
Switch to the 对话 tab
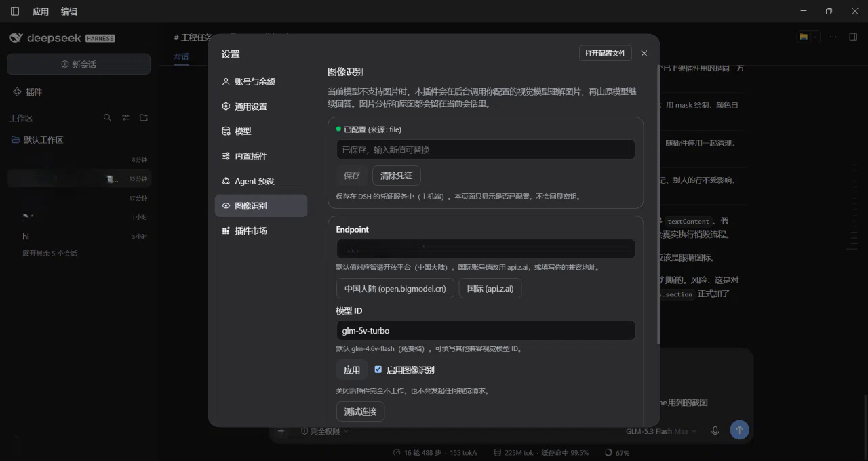[x=181, y=56]
